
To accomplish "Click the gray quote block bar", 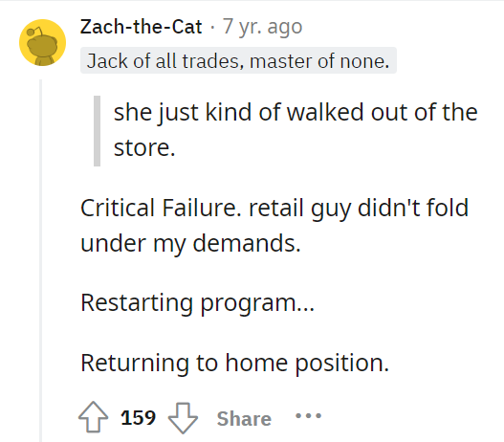I will 97,131.
